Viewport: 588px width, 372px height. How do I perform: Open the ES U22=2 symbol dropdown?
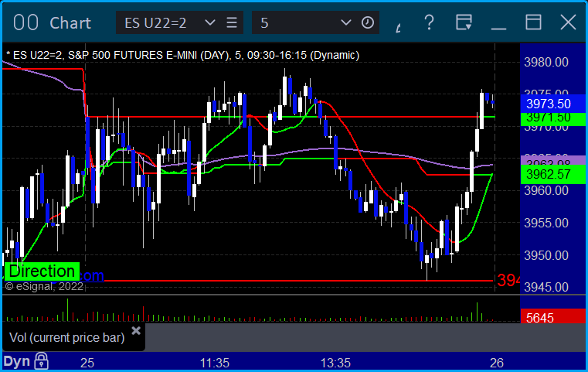[x=210, y=23]
